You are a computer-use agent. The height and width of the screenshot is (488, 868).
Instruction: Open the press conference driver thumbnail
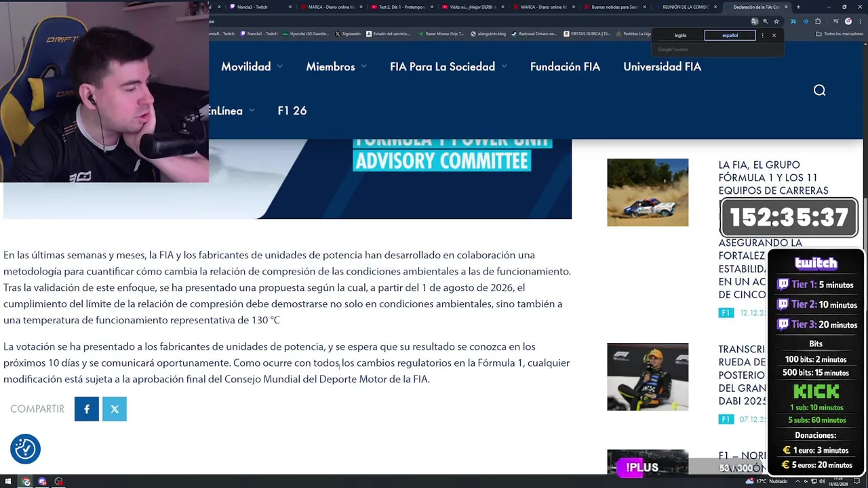pyautogui.click(x=648, y=377)
